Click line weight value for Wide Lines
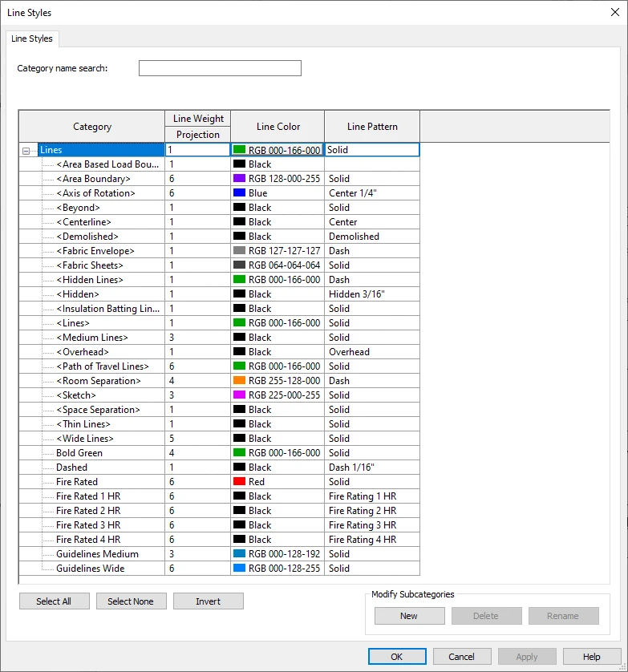 197,439
